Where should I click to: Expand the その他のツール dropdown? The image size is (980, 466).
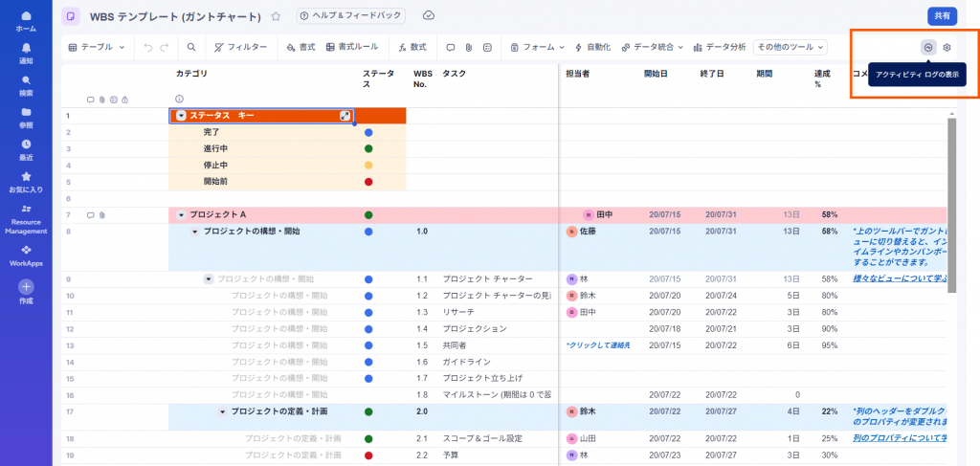pos(791,47)
